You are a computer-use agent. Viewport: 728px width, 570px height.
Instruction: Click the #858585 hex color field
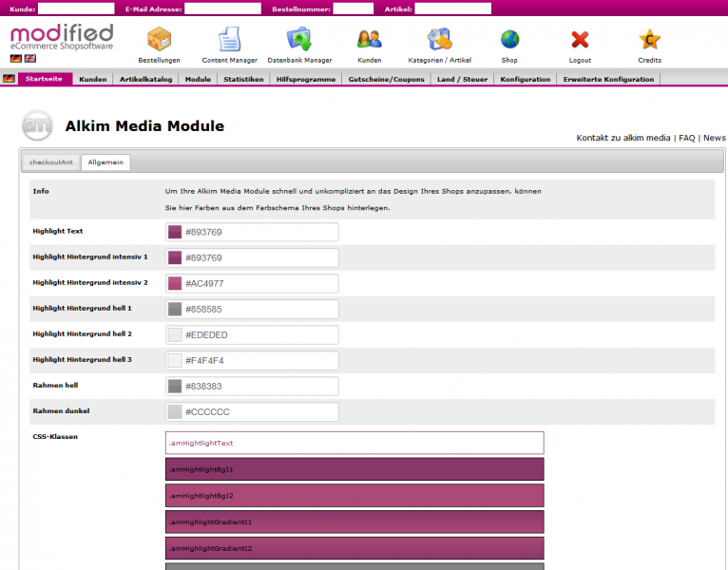tap(252, 309)
